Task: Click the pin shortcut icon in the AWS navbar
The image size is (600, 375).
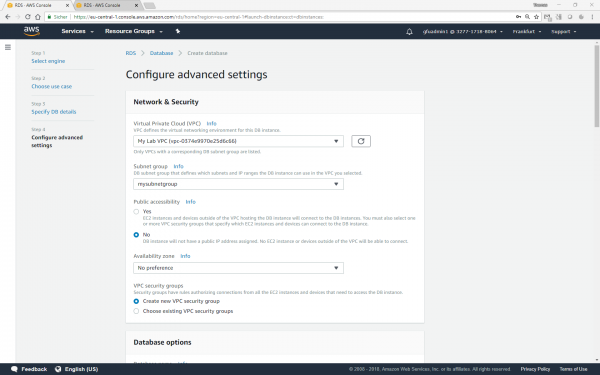Action: [178, 31]
